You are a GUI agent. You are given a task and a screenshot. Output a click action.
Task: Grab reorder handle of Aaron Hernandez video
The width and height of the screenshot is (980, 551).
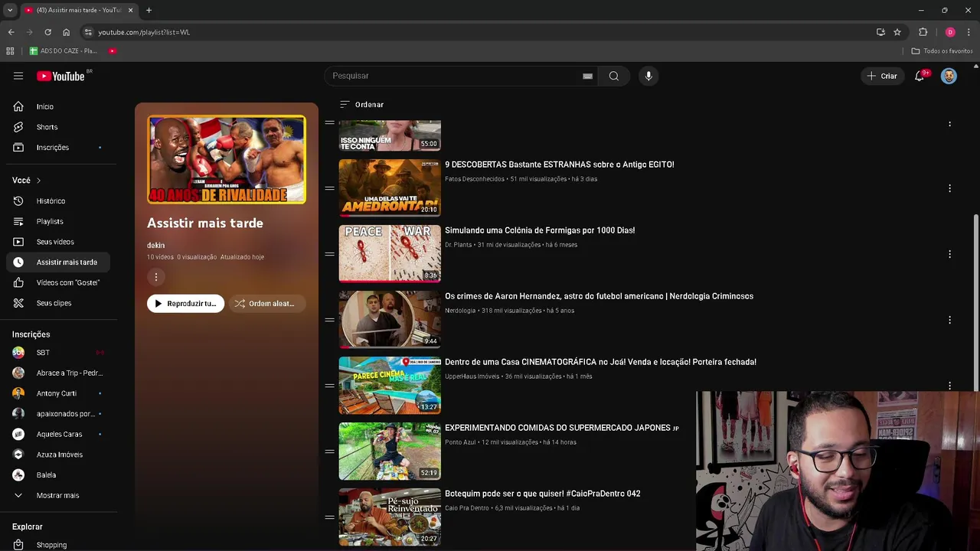click(x=329, y=320)
